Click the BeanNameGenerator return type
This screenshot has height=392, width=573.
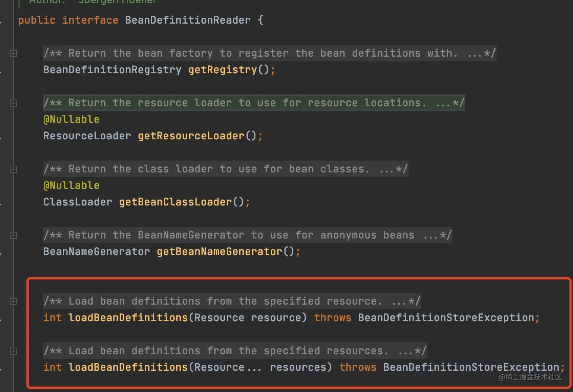(96, 251)
